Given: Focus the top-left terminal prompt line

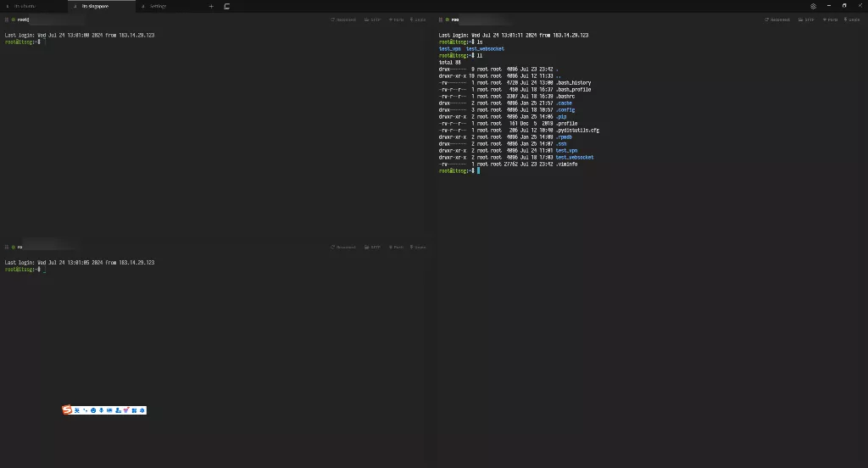Looking at the screenshot, I should 25,42.
